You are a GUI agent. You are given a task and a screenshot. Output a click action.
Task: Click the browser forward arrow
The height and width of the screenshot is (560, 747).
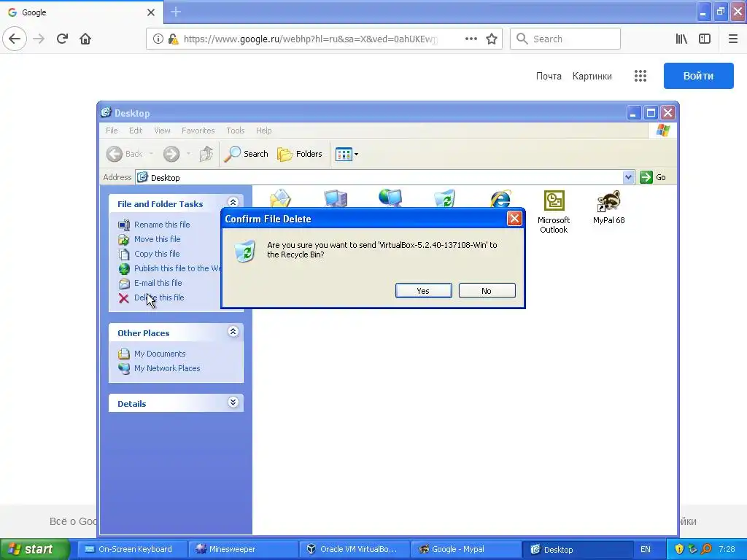39,39
